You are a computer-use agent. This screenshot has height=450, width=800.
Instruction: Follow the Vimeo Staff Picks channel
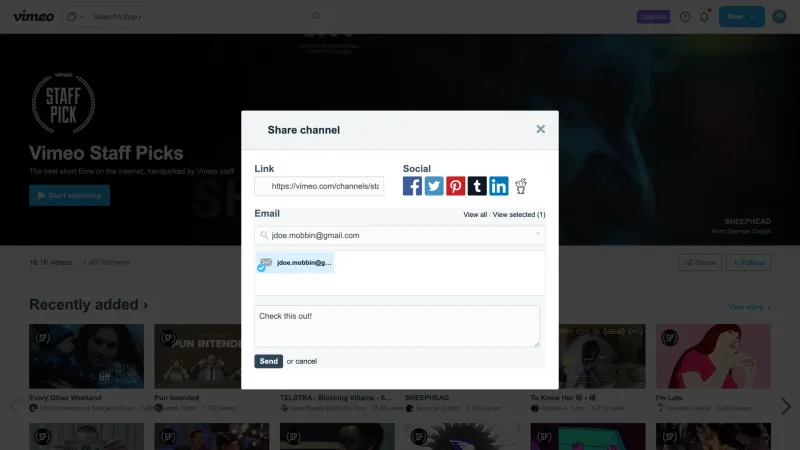click(748, 263)
